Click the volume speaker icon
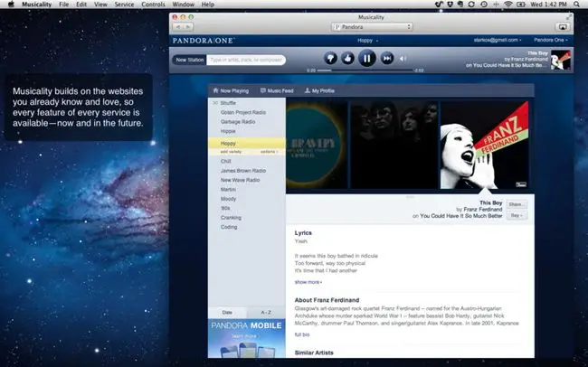Viewport: 588px width, 367px height. [x=403, y=59]
